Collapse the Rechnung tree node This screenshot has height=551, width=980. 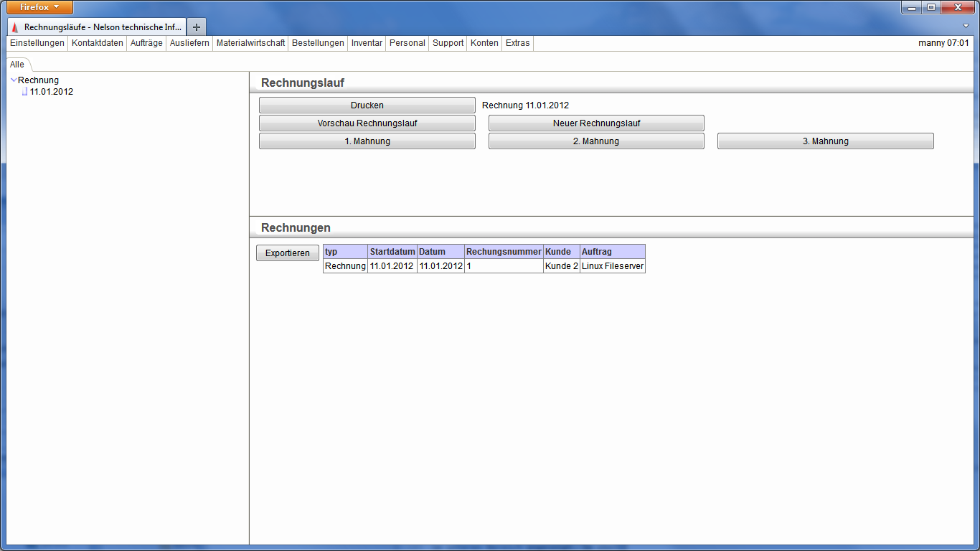pyautogui.click(x=14, y=80)
